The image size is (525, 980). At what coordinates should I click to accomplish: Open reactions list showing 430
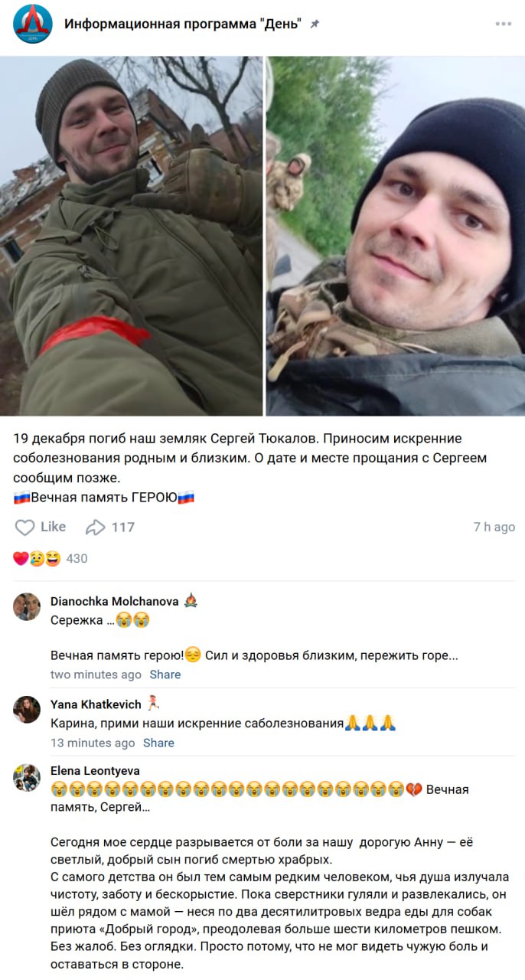click(x=51, y=559)
